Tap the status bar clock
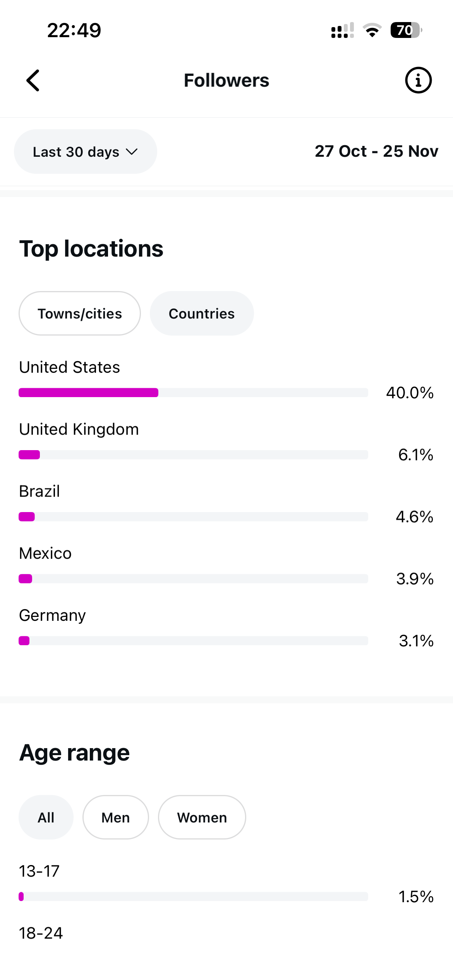The height and width of the screenshot is (980, 453). click(x=74, y=30)
